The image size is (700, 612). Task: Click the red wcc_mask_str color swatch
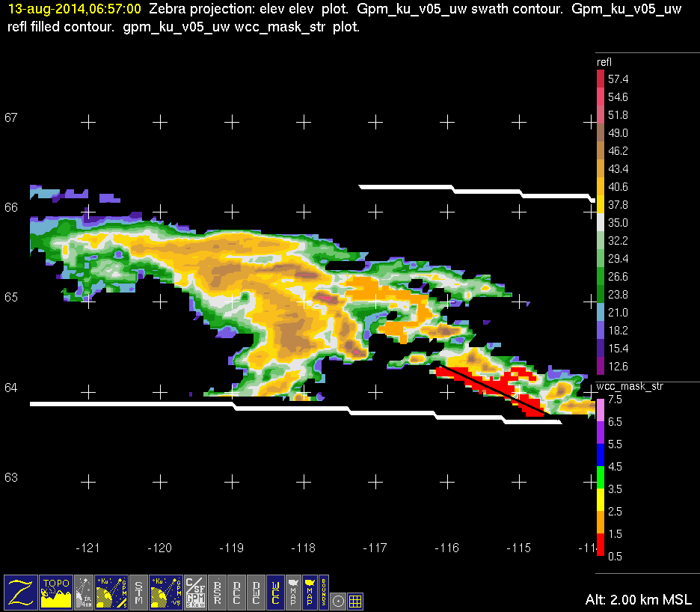tap(601, 545)
